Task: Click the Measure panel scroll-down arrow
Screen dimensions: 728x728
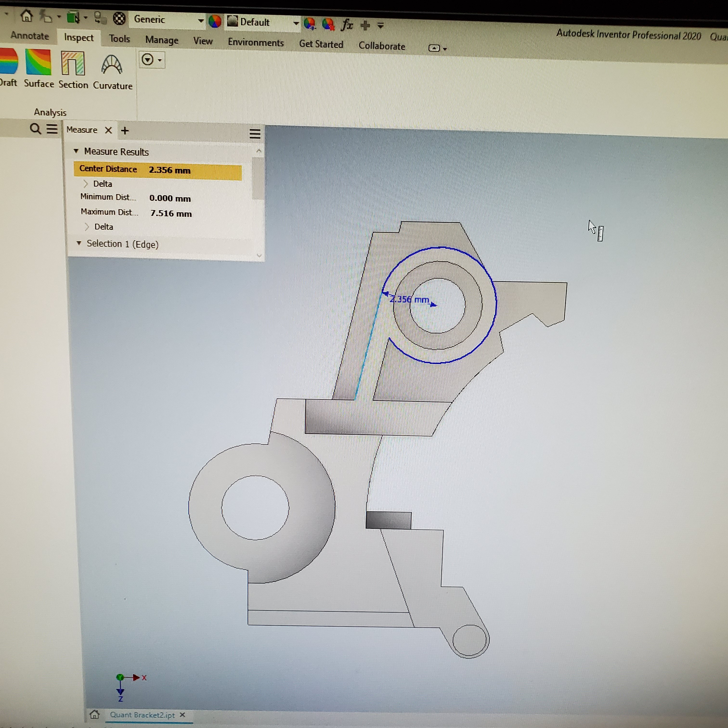Action: point(259,255)
